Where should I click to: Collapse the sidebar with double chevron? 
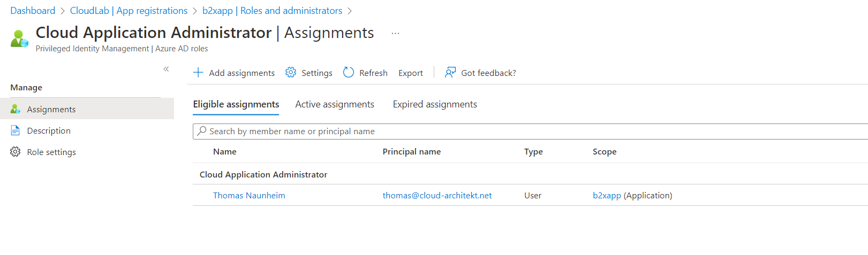166,69
